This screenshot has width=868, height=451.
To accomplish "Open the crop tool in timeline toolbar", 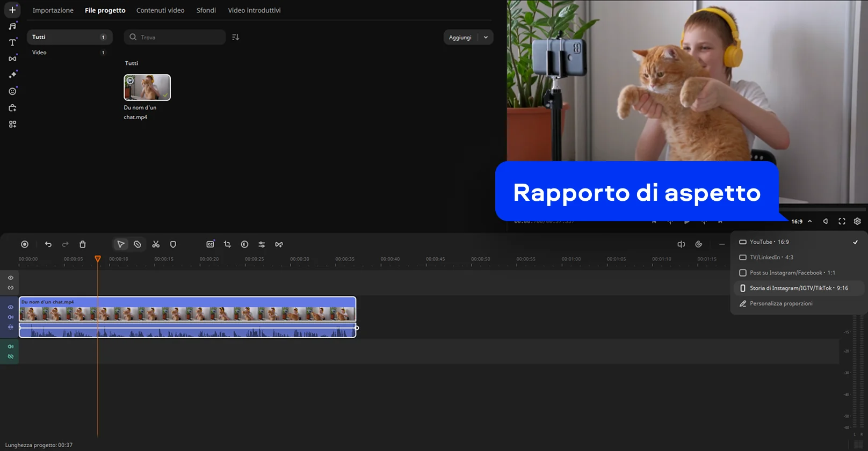I will click(x=227, y=244).
